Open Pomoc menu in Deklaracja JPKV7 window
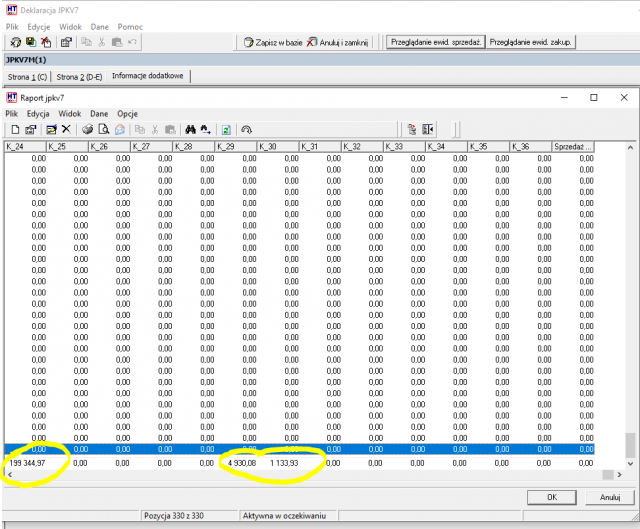This screenshot has height=529, width=640. (x=130, y=27)
